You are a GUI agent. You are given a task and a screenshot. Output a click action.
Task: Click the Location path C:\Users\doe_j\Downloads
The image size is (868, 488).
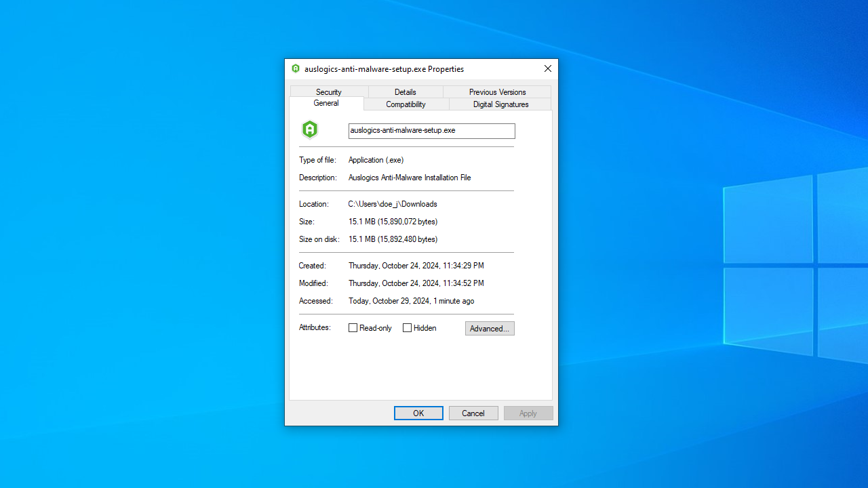pos(393,204)
